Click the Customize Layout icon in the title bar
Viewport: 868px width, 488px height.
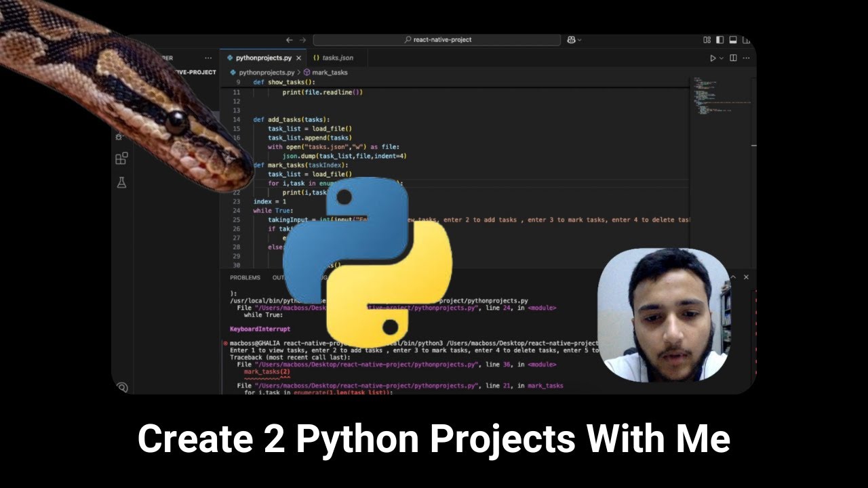707,40
